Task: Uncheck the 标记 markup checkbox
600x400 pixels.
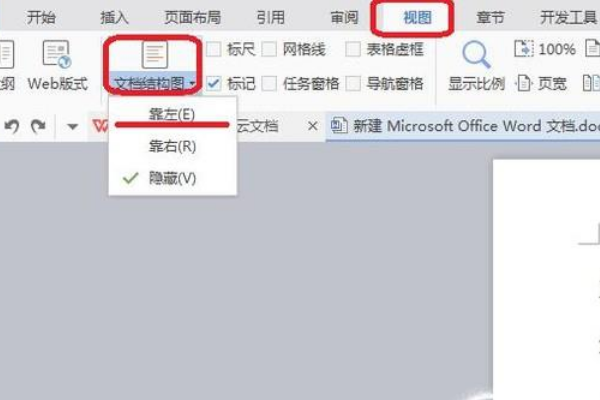Action: coord(213,83)
